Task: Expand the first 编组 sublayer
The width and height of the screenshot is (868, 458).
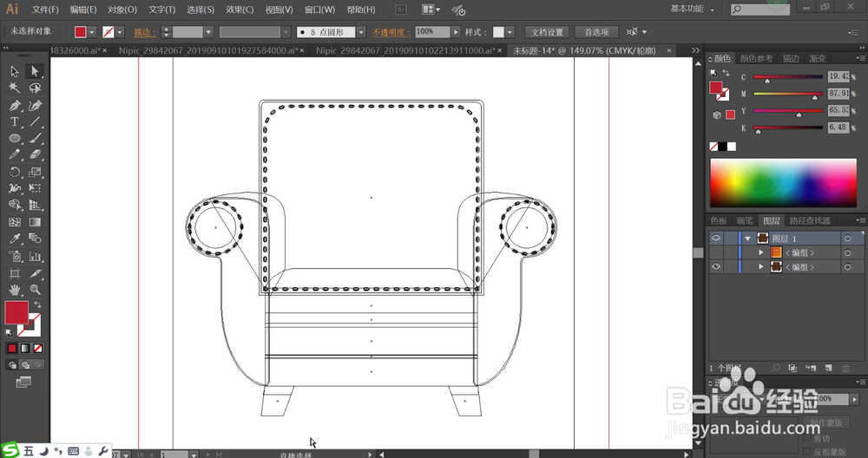Action: click(x=761, y=252)
